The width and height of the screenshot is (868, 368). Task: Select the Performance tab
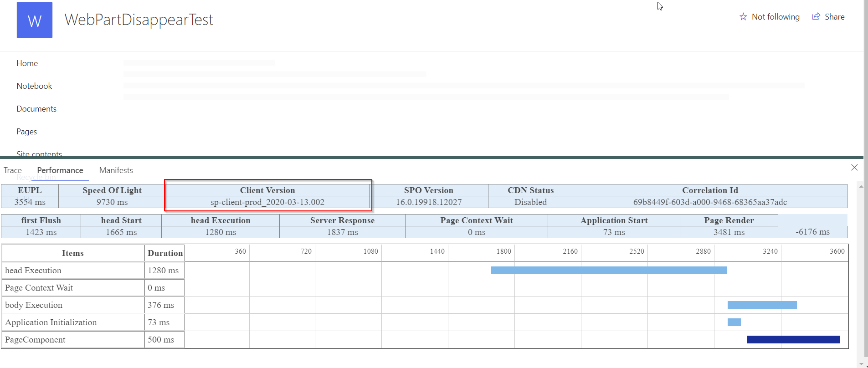[60, 170]
